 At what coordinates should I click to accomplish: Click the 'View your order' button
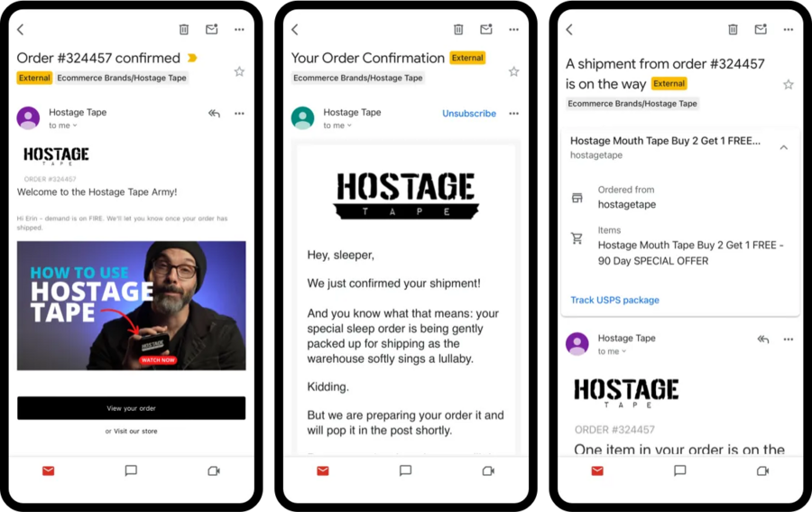point(132,408)
